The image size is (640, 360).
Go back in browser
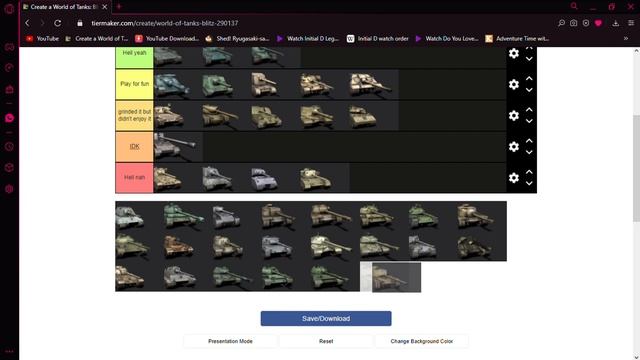tap(28, 23)
